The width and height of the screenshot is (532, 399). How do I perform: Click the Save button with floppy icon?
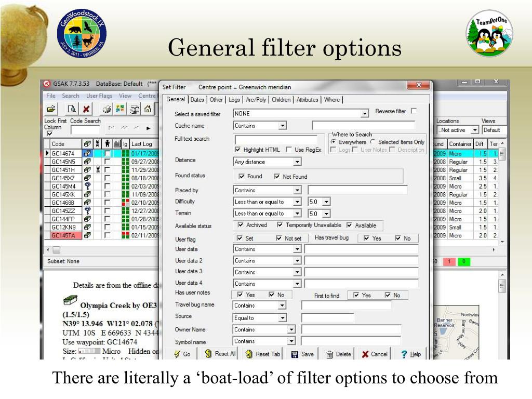point(303,354)
